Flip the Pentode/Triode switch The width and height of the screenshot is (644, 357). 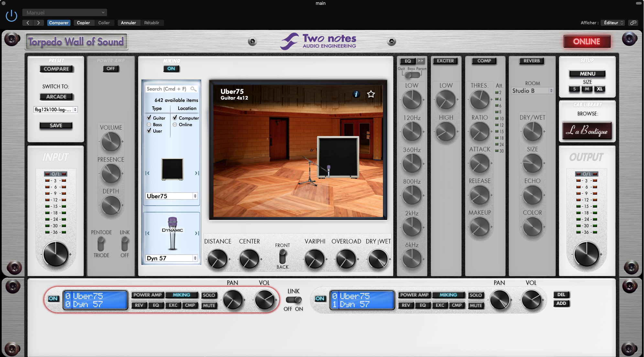[x=101, y=244]
